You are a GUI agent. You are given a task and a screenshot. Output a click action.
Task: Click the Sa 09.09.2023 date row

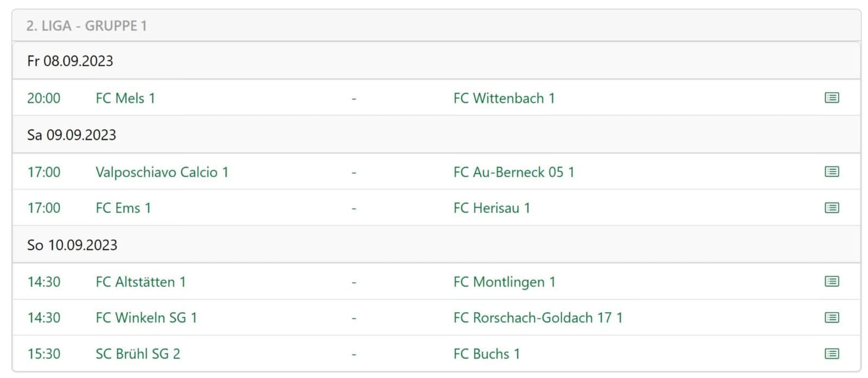tap(72, 135)
